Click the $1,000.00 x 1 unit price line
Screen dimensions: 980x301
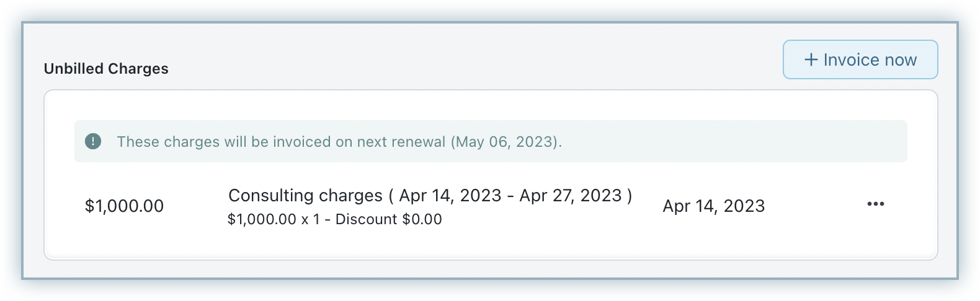point(274,219)
